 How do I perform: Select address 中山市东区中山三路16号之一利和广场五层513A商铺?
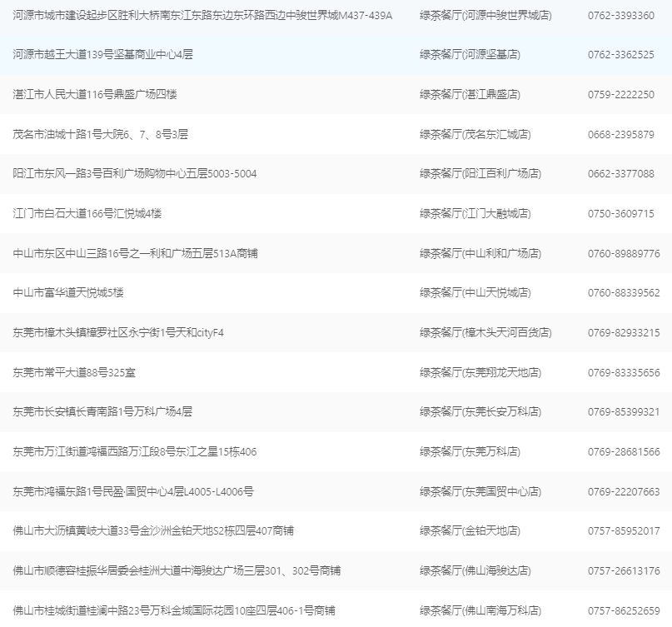point(136,253)
